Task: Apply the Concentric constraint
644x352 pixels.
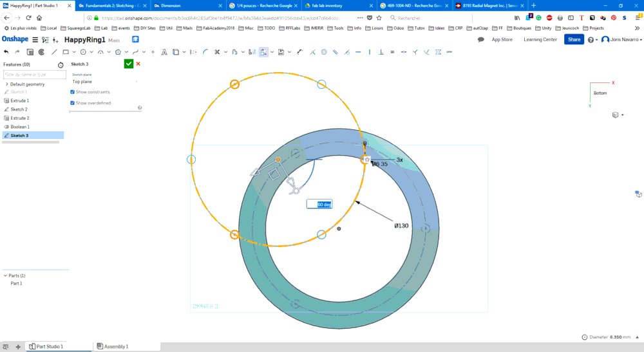Action: tap(324, 52)
